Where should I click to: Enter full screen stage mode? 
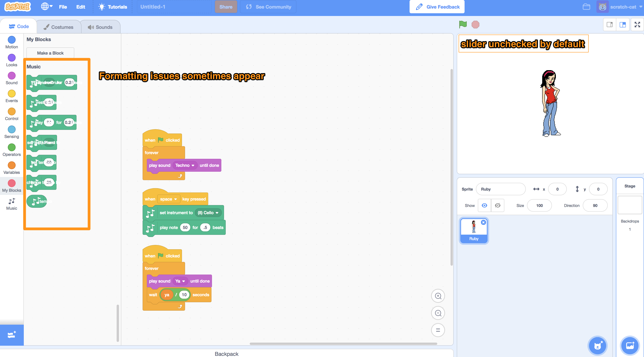click(x=637, y=25)
